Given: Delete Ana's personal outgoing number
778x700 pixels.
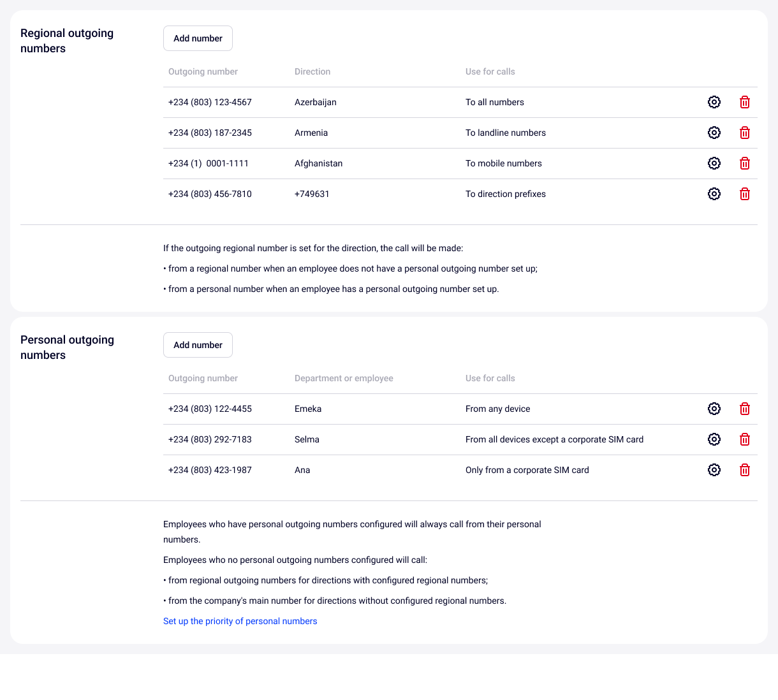Looking at the screenshot, I should click(744, 470).
